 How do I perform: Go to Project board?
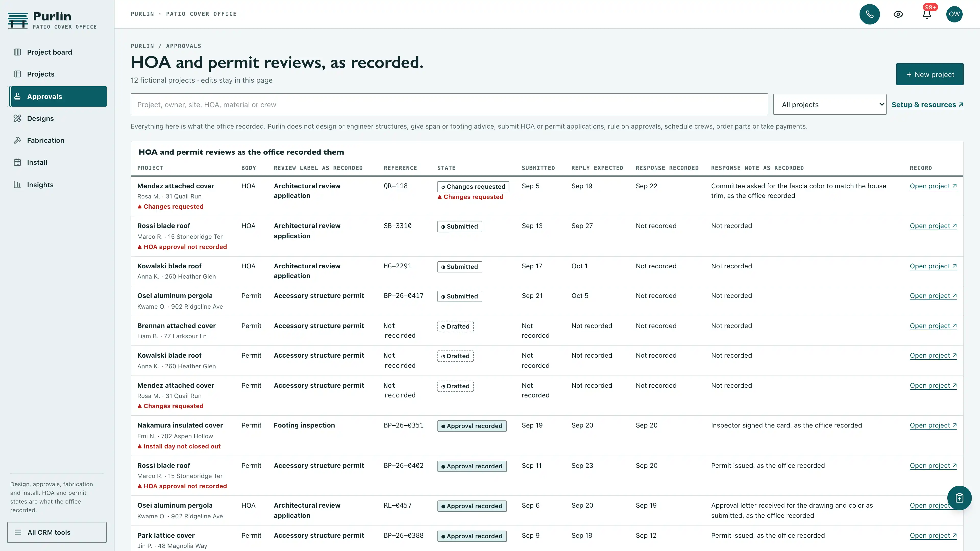(x=58, y=52)
